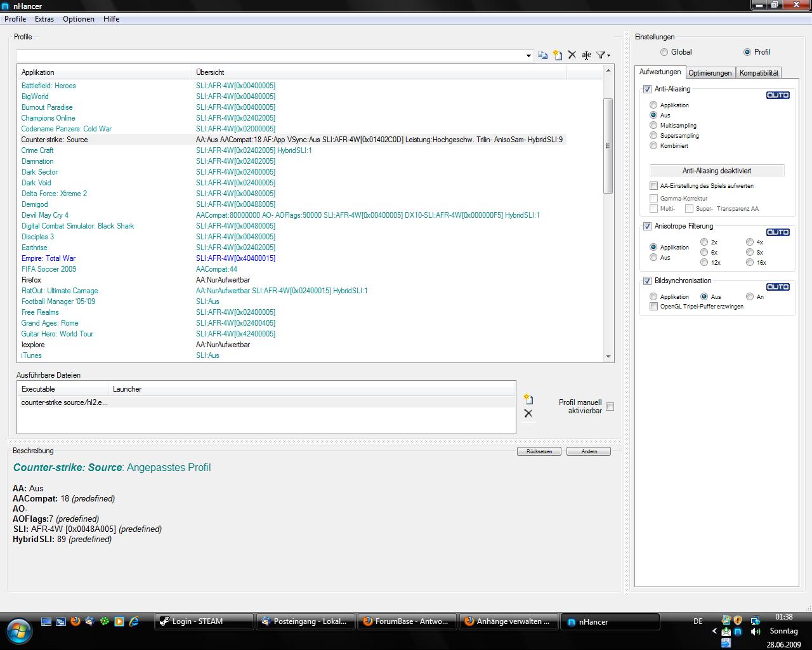Click the volume speaker tray icon
Image resolution: width=812 pixels, height=650 pixels.
(x=756, y=632)
